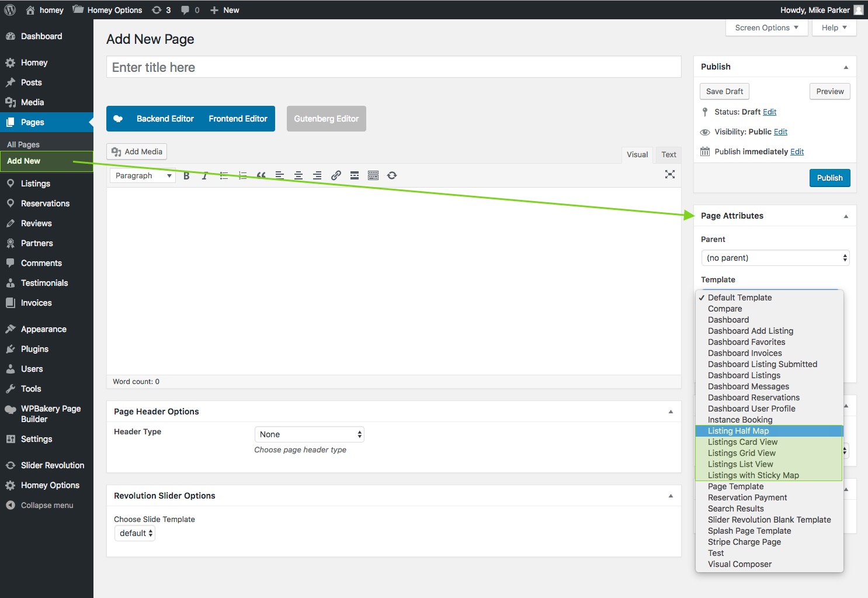Select Default Template option
This screenshot has height=598, width=868.
[769, 298]
